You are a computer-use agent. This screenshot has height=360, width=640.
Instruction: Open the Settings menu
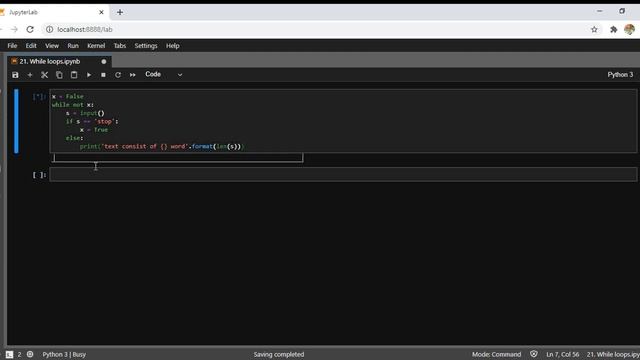click(x=146, y=46)
